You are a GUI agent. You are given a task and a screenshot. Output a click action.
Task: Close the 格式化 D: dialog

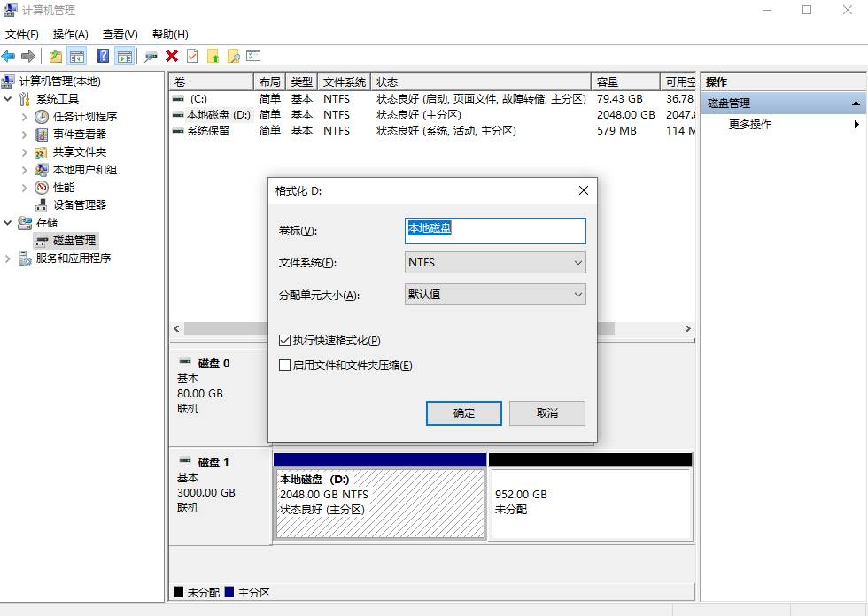584,190
